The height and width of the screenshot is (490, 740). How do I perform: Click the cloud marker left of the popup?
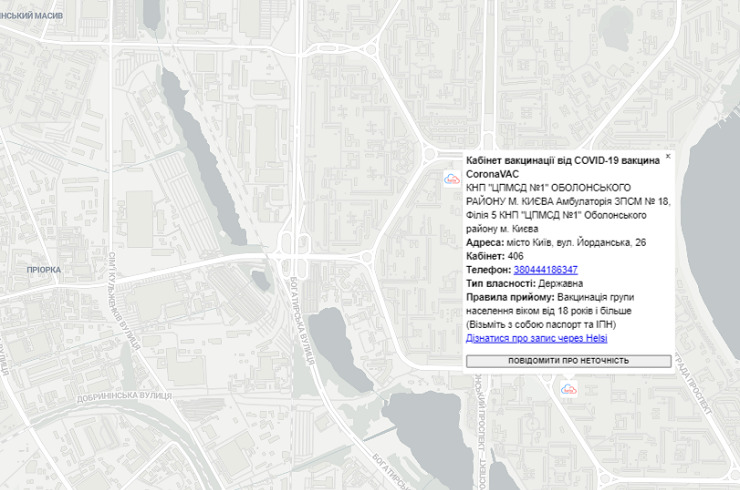click(451, 179)
